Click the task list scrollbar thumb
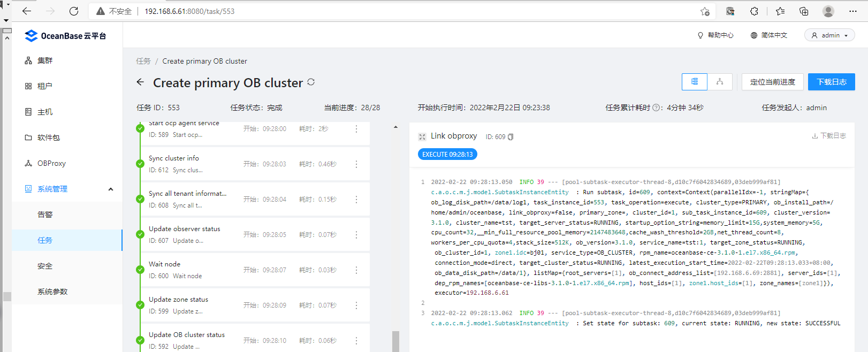This screenshot has height=352, width=868. (x=395, y=341)
